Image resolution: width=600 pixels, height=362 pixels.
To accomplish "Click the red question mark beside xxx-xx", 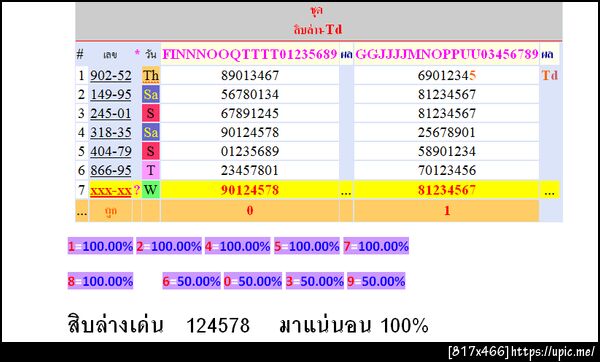I will pyautogui.click(x=137, y=190).
